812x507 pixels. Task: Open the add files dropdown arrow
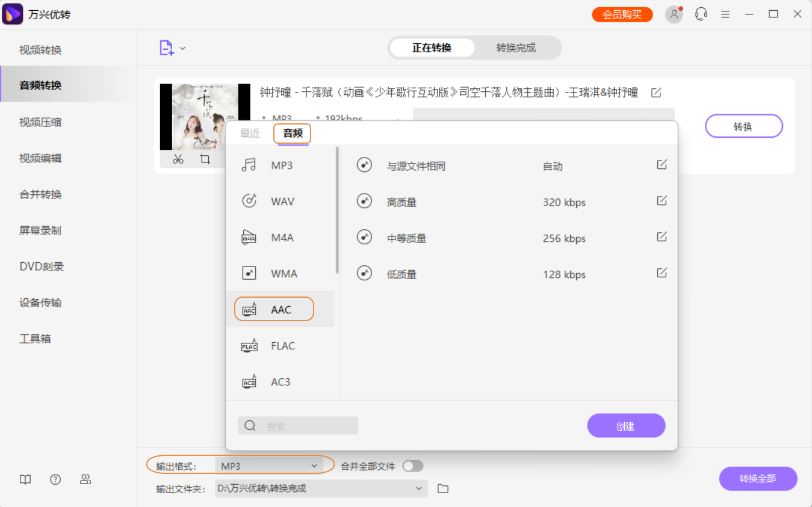[182, 48]
